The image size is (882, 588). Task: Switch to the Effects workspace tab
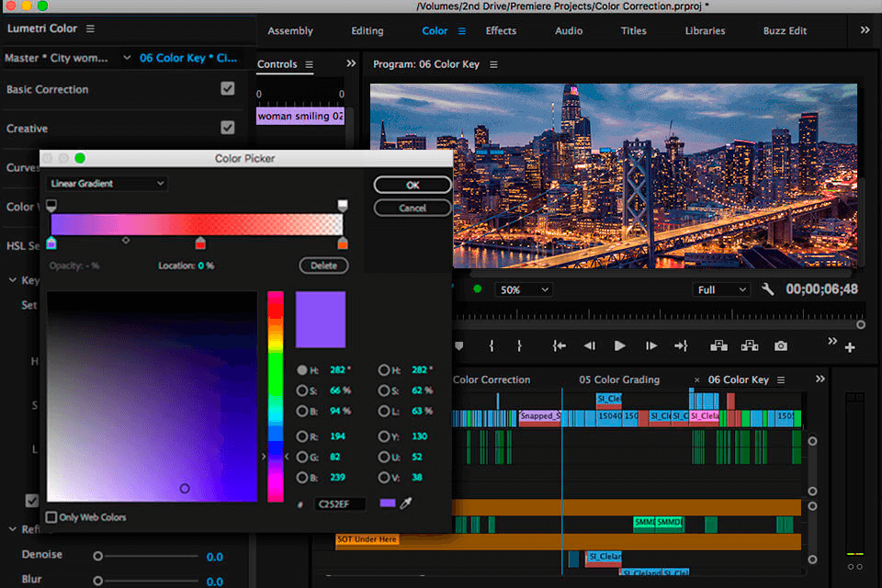[x=501, y=30]
